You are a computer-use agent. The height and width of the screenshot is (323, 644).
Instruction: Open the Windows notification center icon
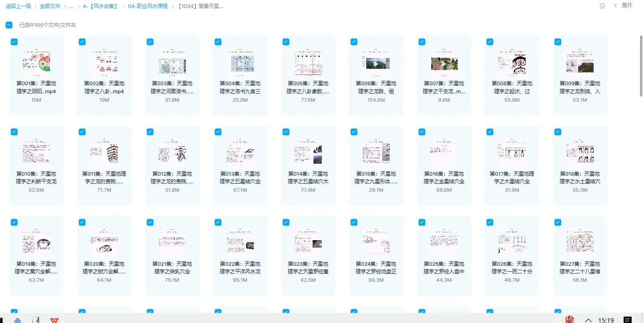tap(628, 320)
